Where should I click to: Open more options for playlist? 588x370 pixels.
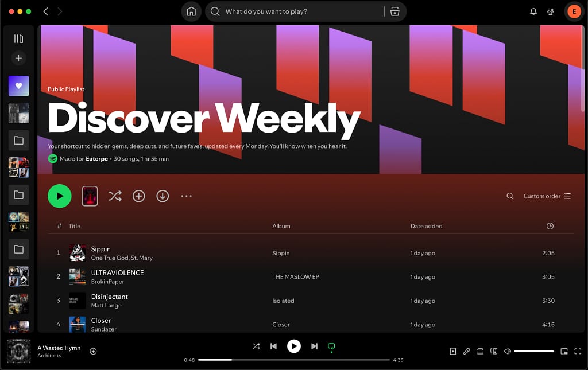tap(187, 196)
